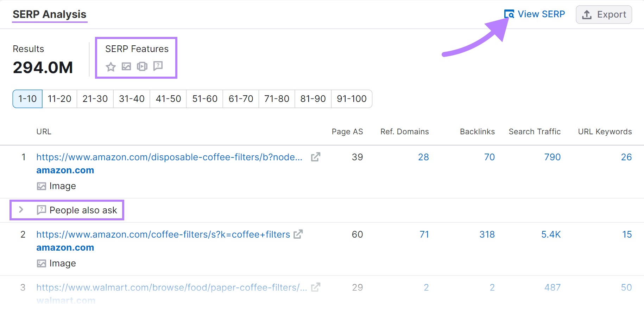Click Backlinks value 318
This screenshot has width=644, height=310.
pyautogui.click(x=487, y=234)
